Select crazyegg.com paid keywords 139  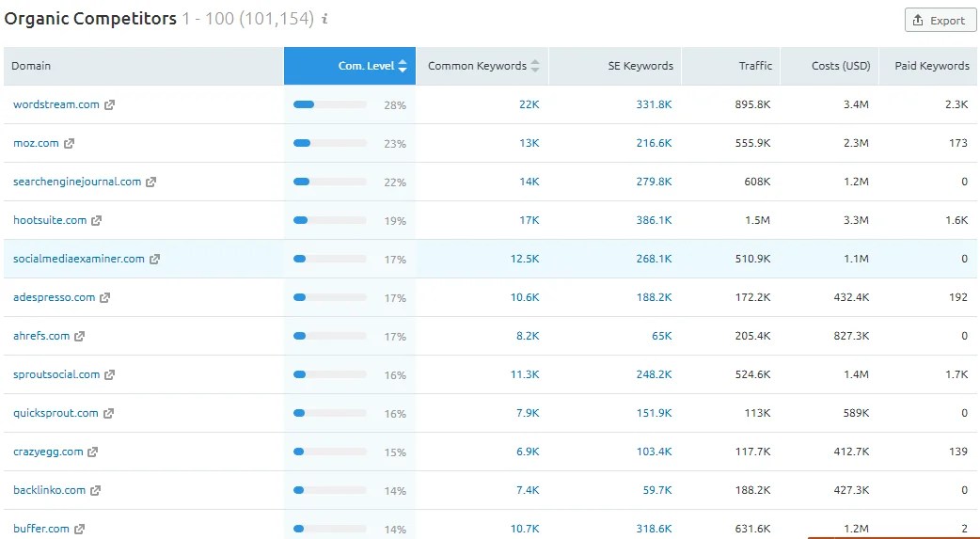(958, 452)
